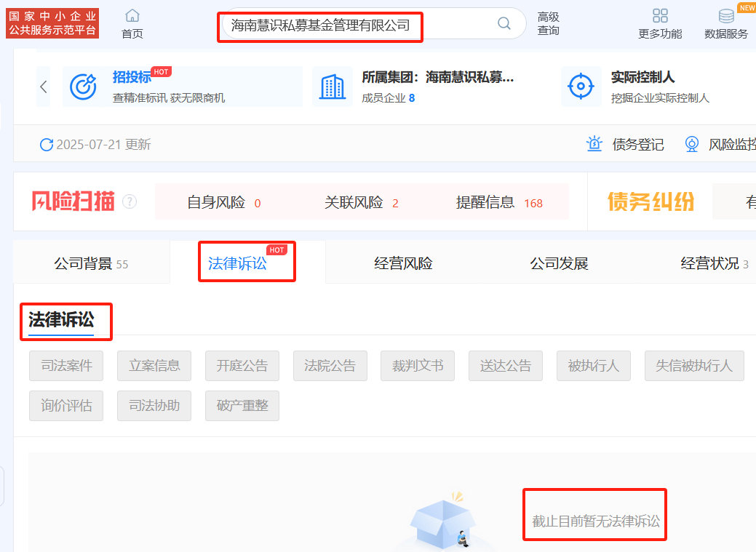The width and height of the screenshot is (756, 552).
Task: Click the left carousel arrow
Action: click(x=44, y=87)
